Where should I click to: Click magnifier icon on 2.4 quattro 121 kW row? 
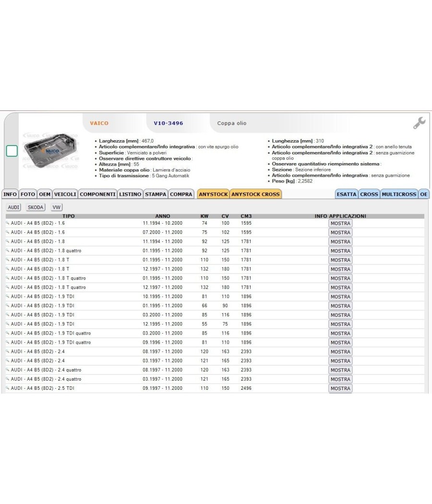[x=8, y=379]
